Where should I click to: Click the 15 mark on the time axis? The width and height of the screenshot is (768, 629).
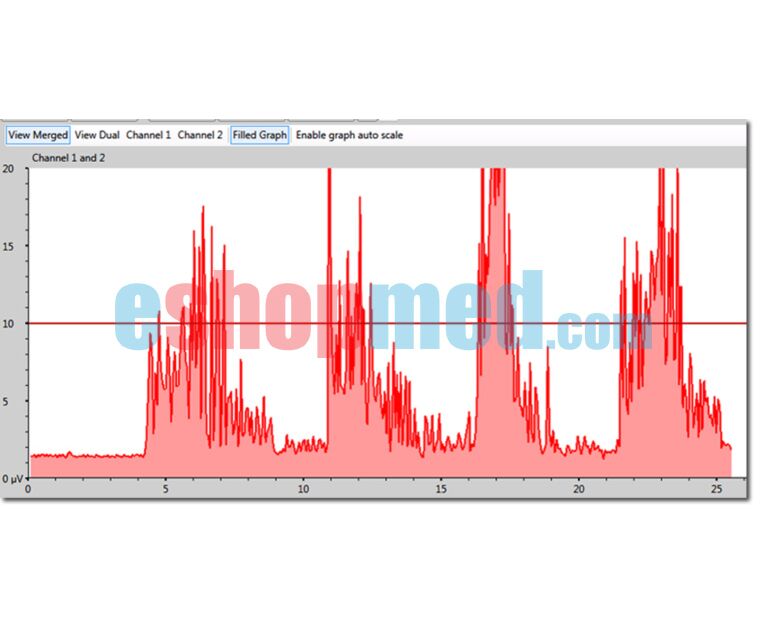[441, 489]
